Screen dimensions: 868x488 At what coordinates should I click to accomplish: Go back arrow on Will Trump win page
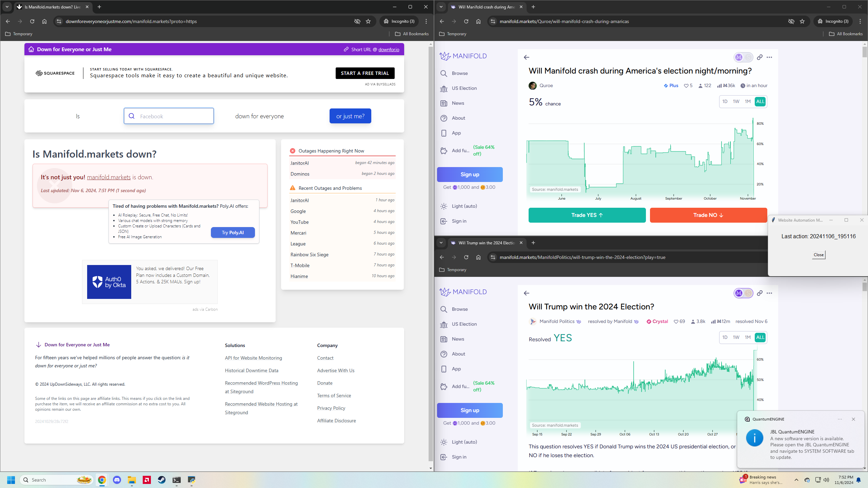coord(527,293)
